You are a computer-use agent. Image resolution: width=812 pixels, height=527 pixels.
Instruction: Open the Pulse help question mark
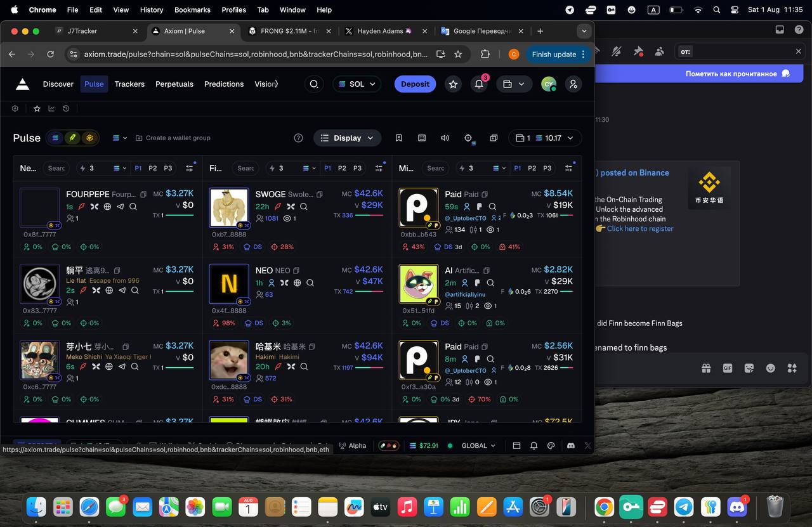point(298,138)
